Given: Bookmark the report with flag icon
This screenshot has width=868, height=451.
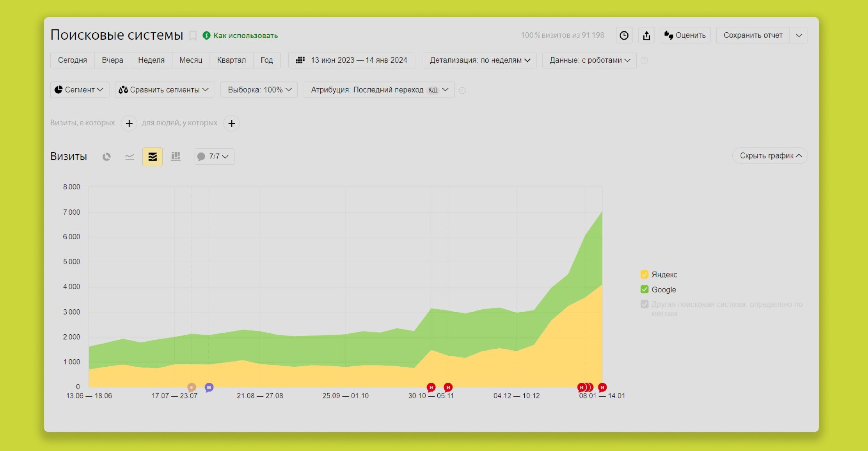Looking at the screenshot, I should click(193, 36).
